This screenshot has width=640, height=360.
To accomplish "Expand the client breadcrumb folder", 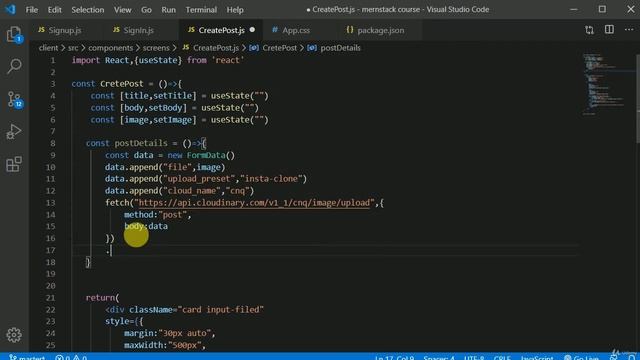I will [x=48, y=48].
